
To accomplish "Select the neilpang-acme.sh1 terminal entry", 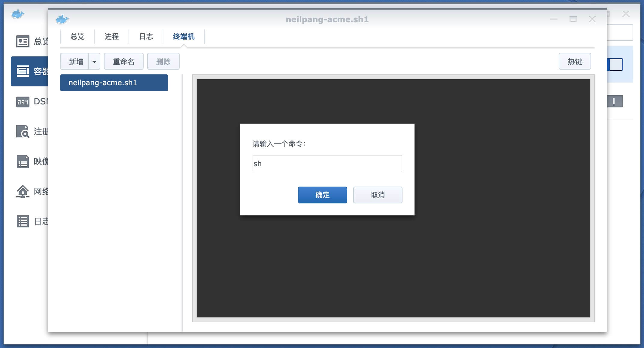I will (x=114, y=83).
